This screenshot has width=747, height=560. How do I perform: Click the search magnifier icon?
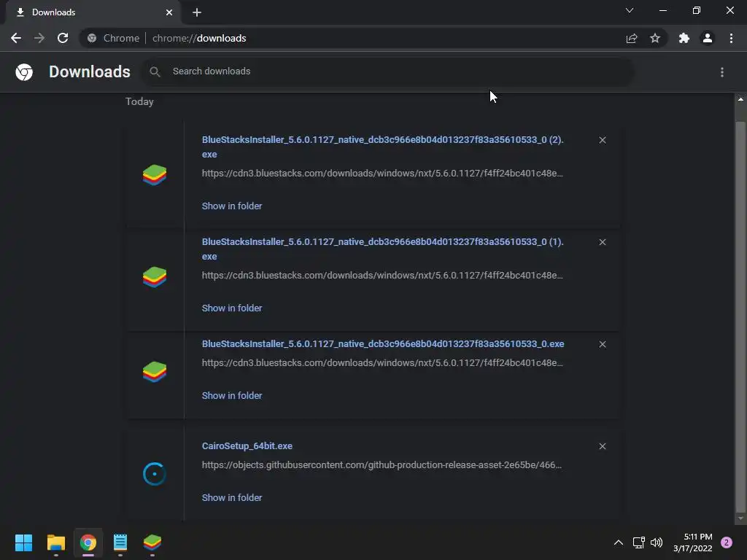155,72
